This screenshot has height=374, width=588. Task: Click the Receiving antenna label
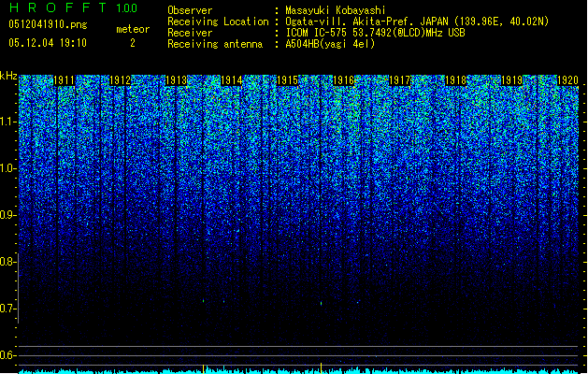[x=215, y=44]
